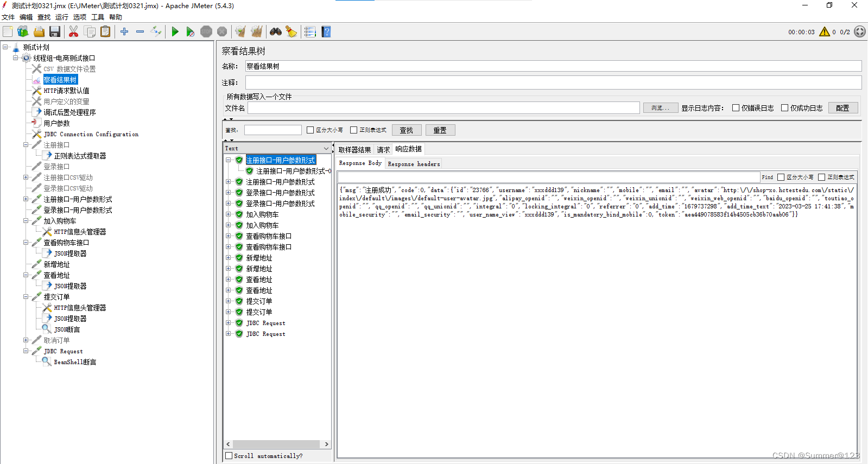Click the 查找 search text field
The width and height of the screenshot is (868, 464).
click(273, 130)
